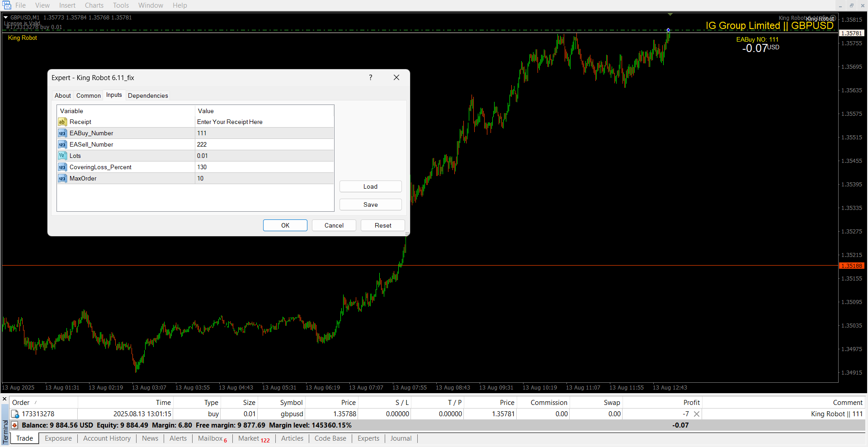Click the order 173313278 document icon
868x447 pixels.
tap(15, 414)
